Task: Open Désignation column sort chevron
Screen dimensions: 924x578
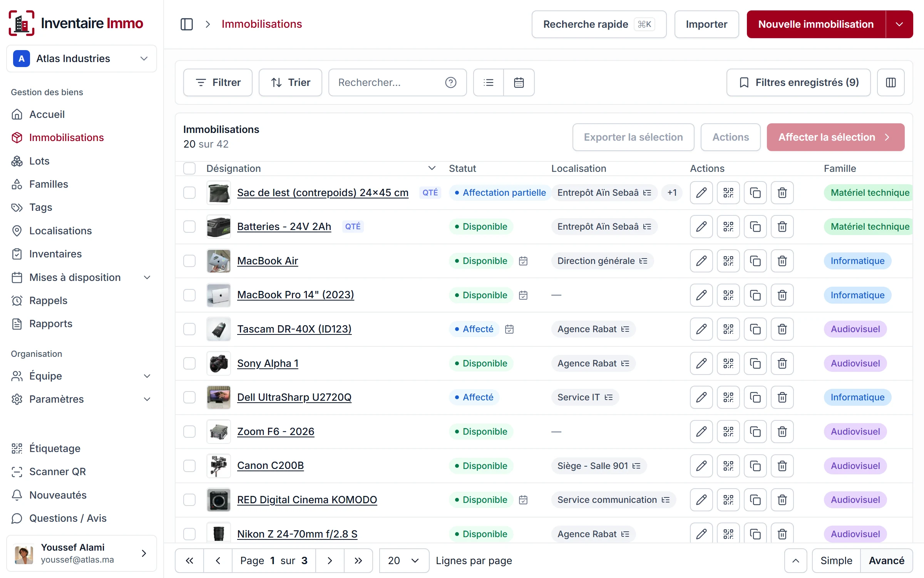Action: point(432,168)
